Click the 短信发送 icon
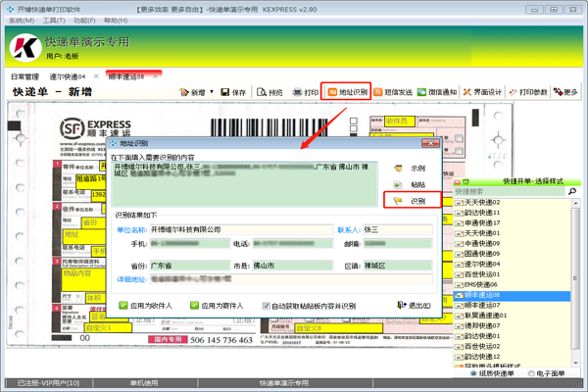The height and width of the screenshot is (392, 588). click(x=378, y=92)
